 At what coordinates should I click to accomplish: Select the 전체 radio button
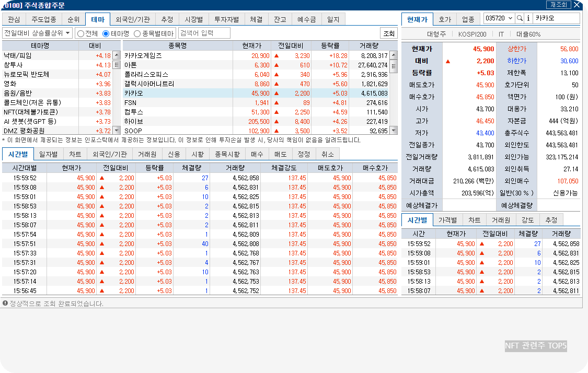click(80, 34)
